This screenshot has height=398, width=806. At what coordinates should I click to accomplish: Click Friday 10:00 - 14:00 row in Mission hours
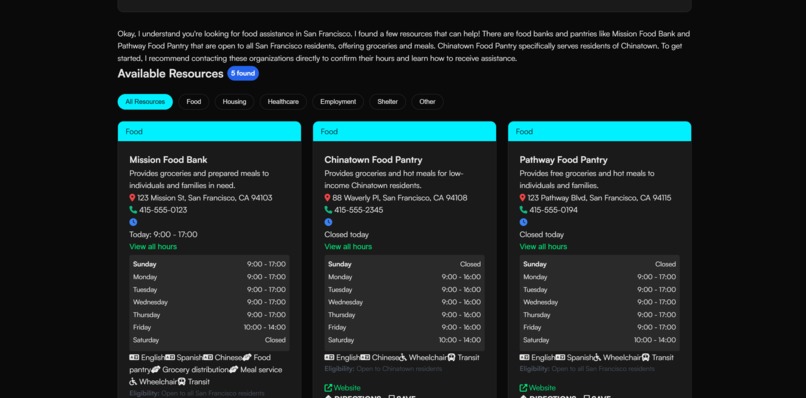pos(209,328)
